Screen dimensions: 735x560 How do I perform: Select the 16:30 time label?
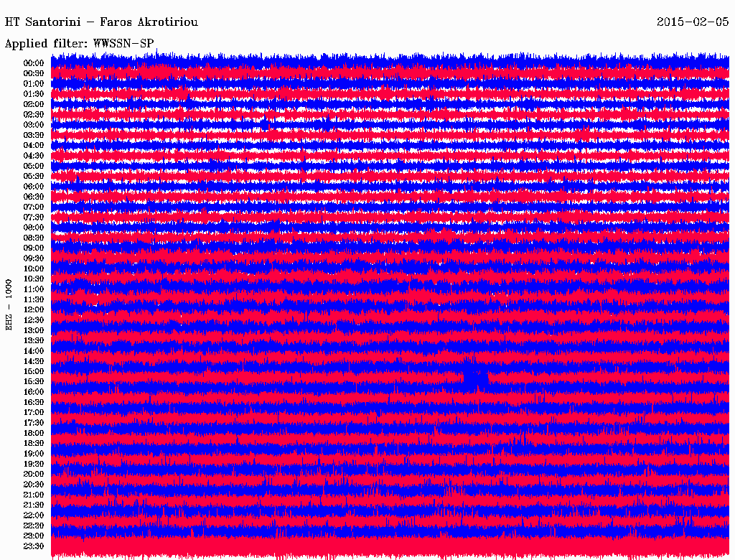coord(33,403)
